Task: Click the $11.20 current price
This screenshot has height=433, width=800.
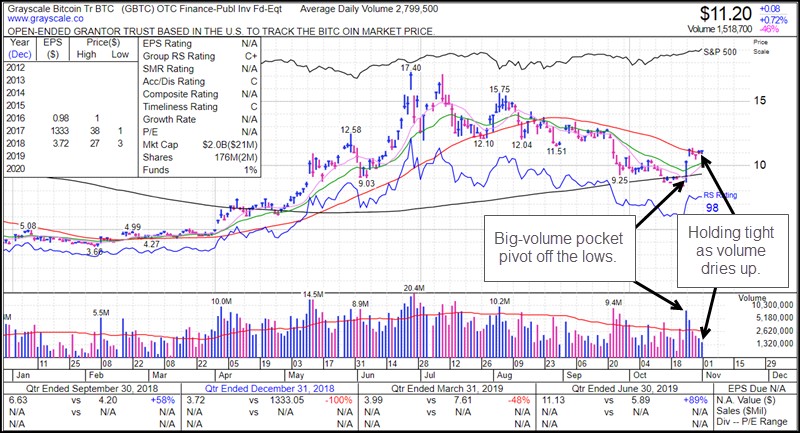Action: [x=726, y=13]
